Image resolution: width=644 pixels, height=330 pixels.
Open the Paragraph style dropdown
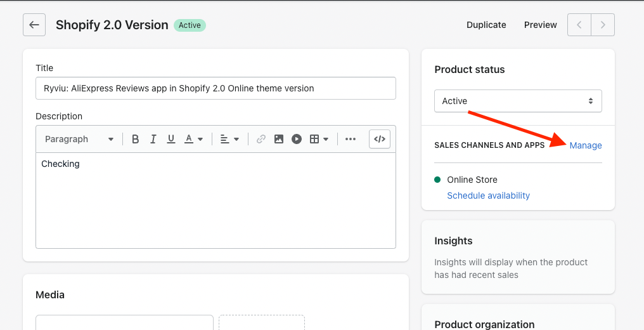tap(79, 139)
